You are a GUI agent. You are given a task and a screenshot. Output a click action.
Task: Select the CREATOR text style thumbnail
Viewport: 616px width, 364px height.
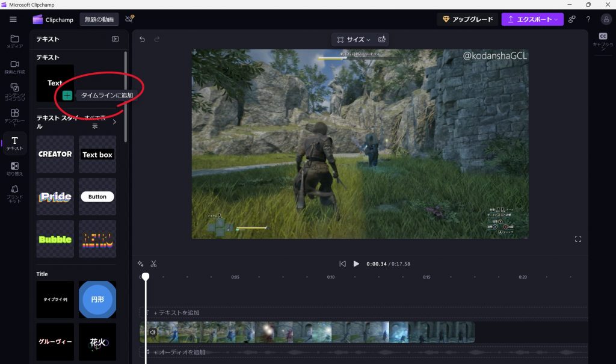pyautogui.click(x=55, y=154)
